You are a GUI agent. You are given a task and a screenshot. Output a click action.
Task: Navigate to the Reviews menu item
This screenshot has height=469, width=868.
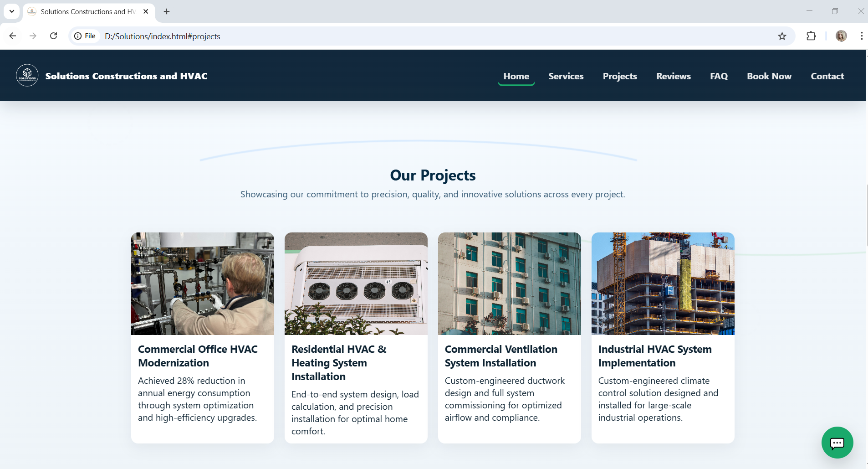673,76
